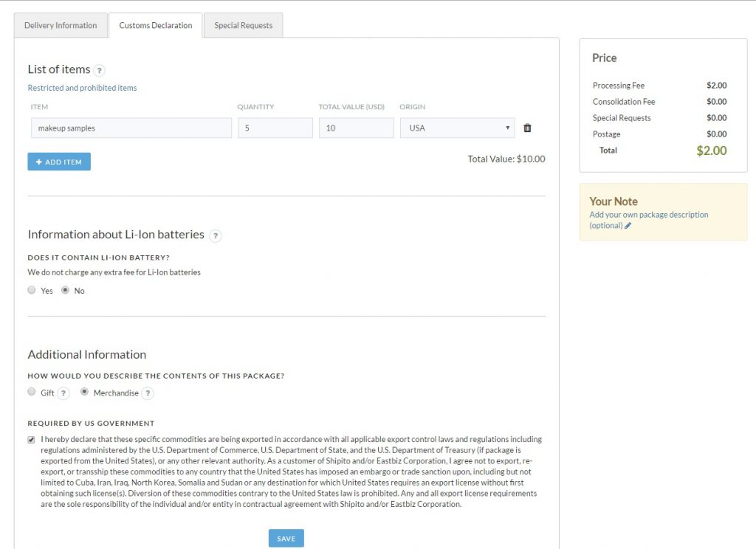Click the Special Requests price row label
Screen dimensions: 756x549
click(x=622, y=118)
